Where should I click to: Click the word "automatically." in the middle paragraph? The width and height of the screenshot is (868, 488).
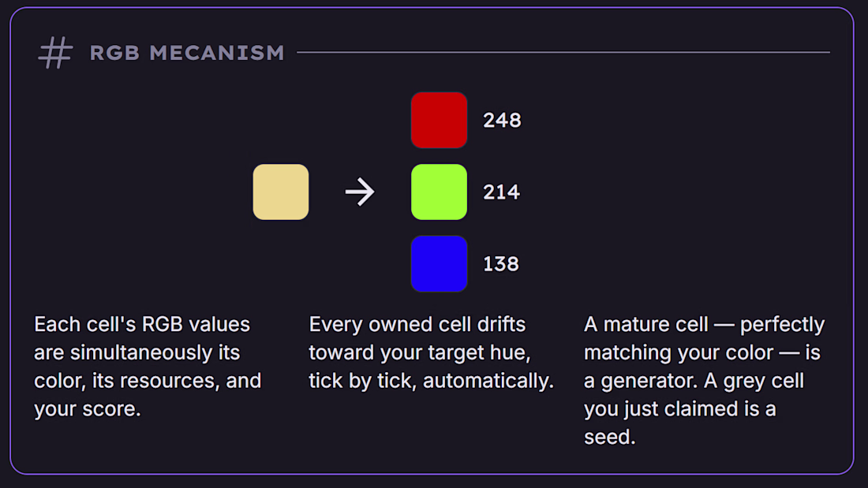click(488, 381)
